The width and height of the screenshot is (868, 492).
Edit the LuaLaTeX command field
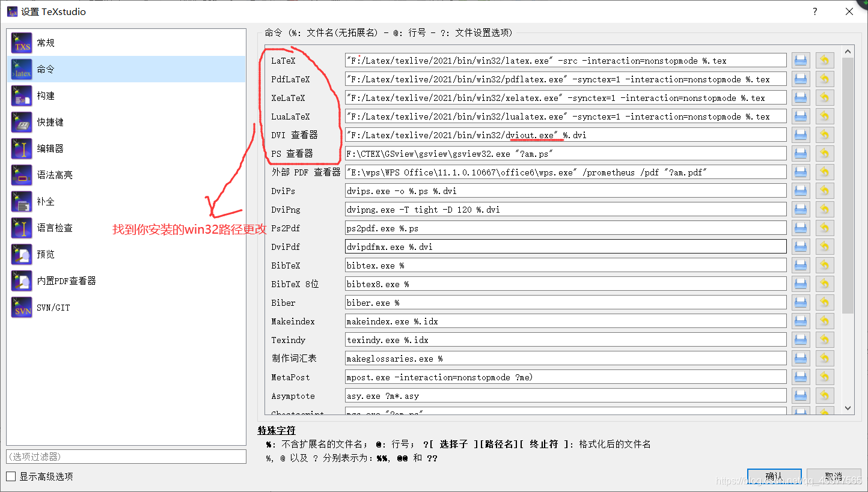point(566,116)
